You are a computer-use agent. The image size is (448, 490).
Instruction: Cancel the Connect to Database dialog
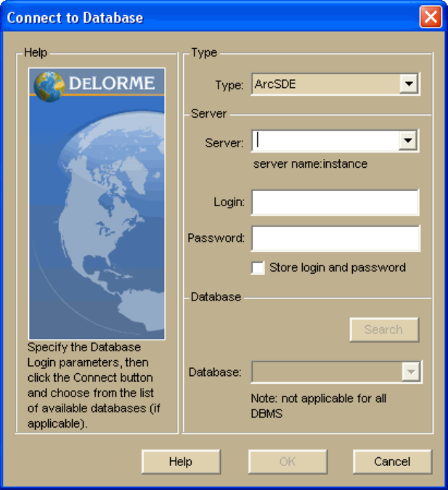[x=392, y=462]
